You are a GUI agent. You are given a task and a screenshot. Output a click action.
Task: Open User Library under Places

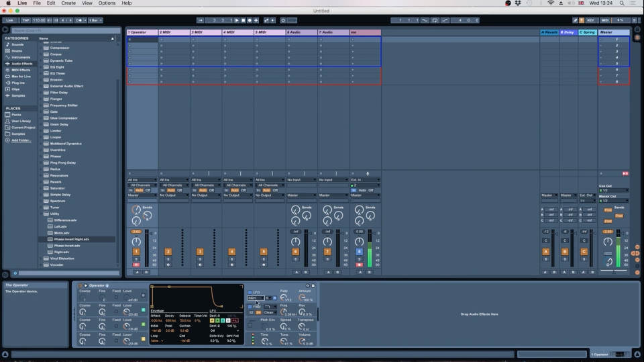pos(21,121)
